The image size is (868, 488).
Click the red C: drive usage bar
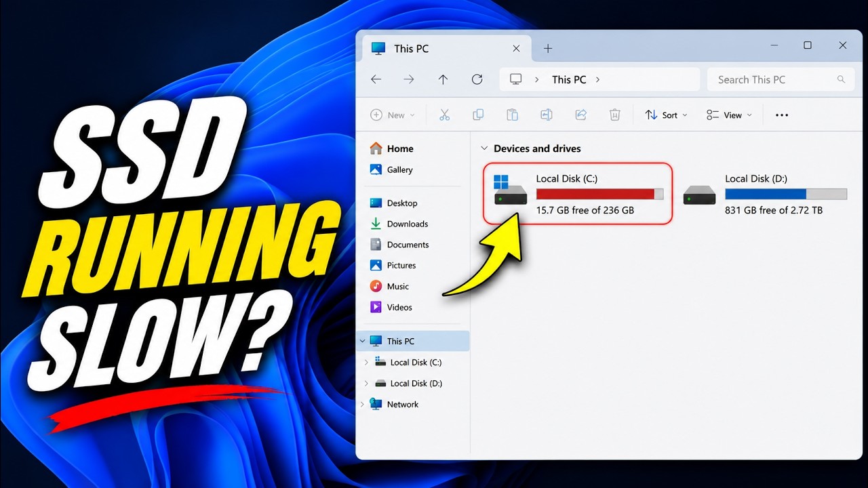click(599, 194)
